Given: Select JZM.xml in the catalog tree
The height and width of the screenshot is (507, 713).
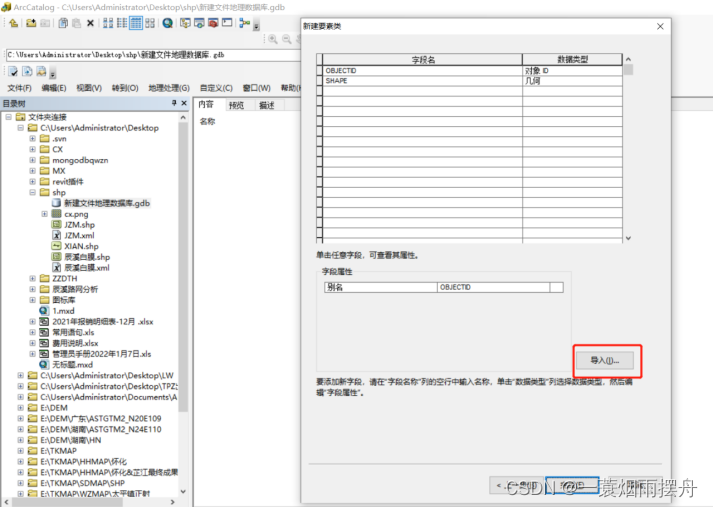Looking at the screenshot, I should (x=79, y=235).
